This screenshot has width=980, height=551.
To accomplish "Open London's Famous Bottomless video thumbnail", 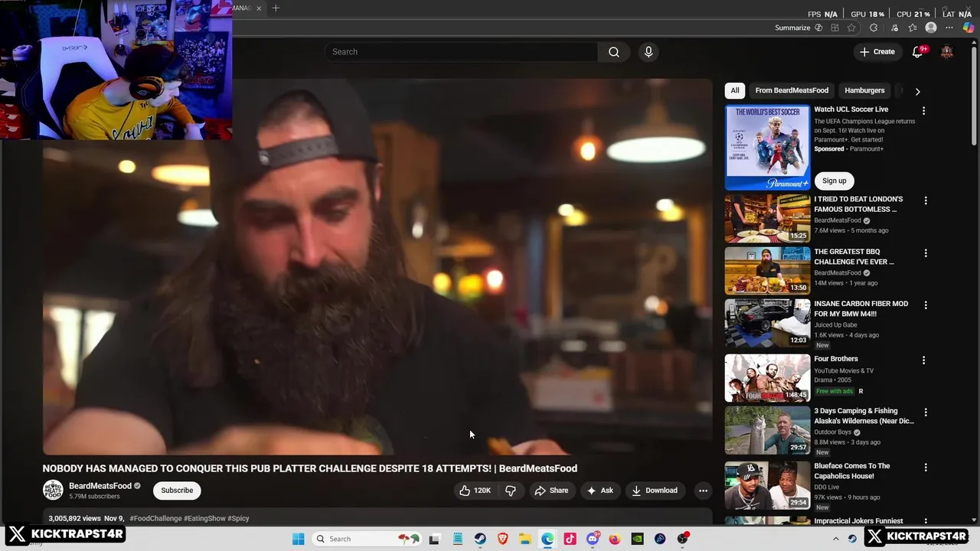I will (x=767, y=218).
